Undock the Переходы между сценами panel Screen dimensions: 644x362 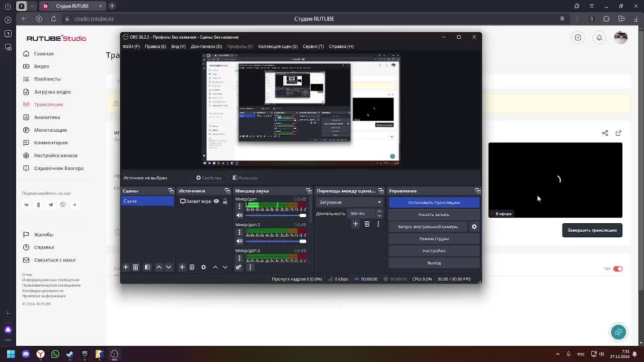click(380, 191)
